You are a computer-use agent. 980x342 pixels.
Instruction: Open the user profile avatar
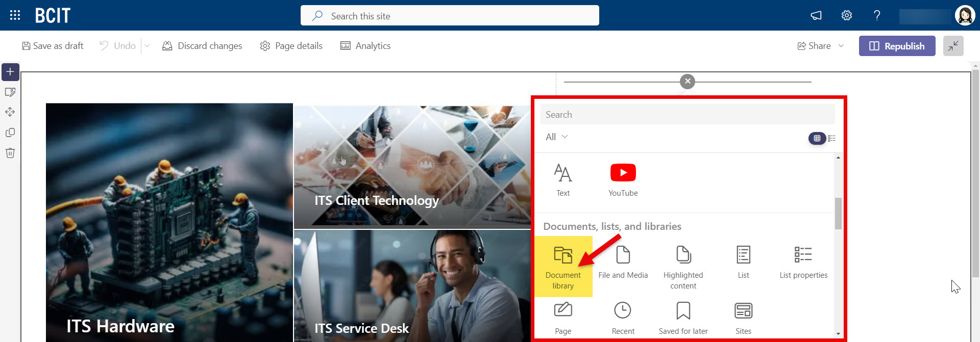pos(965,15)
